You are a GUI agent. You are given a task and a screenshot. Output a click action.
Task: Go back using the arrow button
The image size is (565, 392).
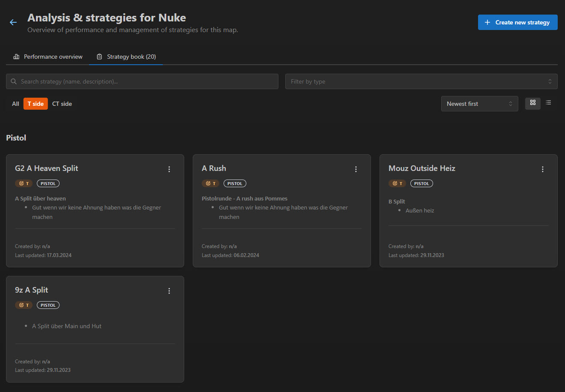13,22
